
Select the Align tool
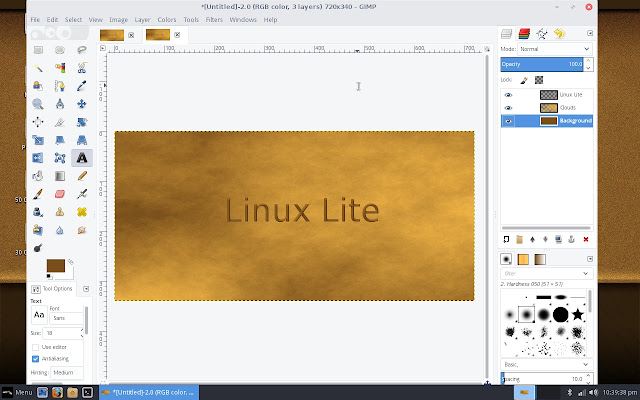pos(38,122)
